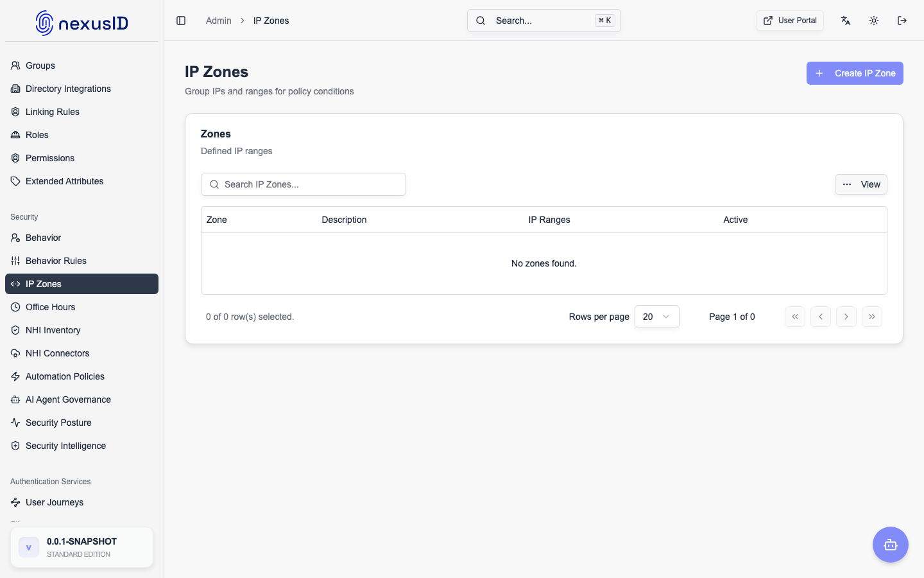Click the IP Ranges column header
This screenshot has height=578, width=924.
(549, 220)
